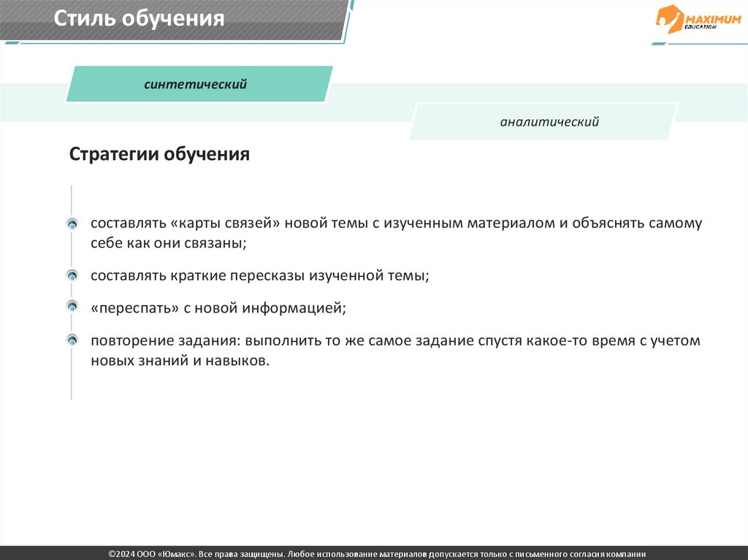
Task: Click bullet icon beside «краткие пересказы» item
Action: click(72, 275)
